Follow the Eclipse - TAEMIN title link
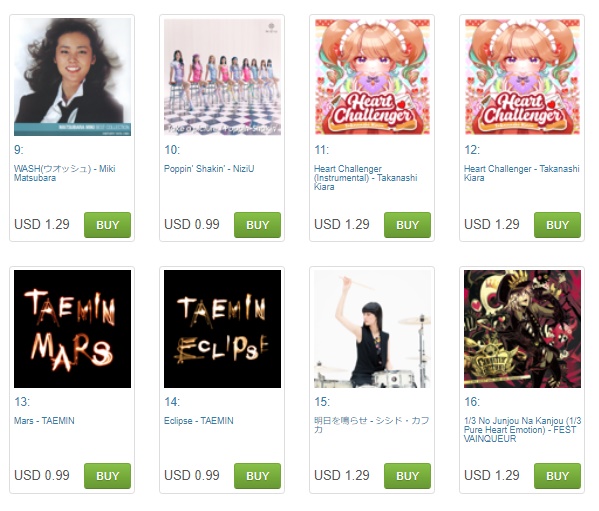Viewport: 599px width, 511px height. click(199, 420)
